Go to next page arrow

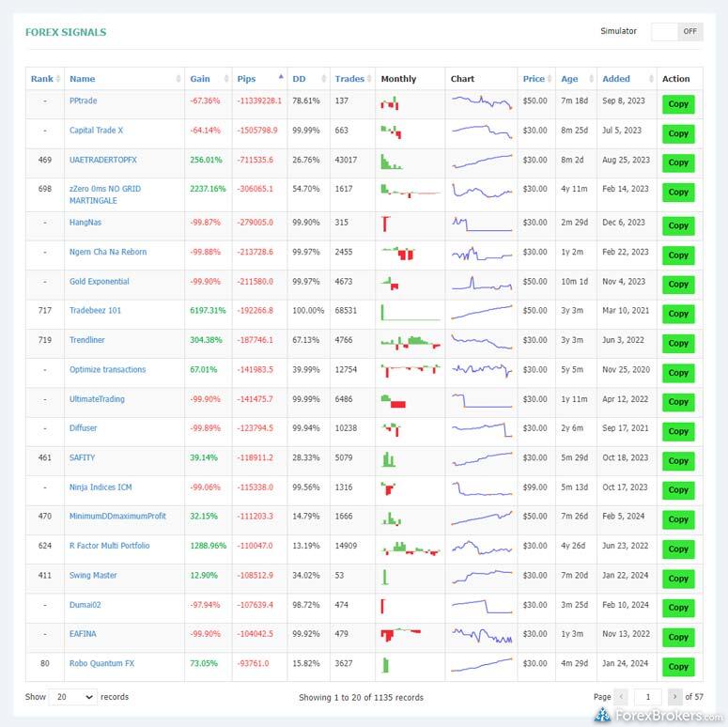click(674, 697)
